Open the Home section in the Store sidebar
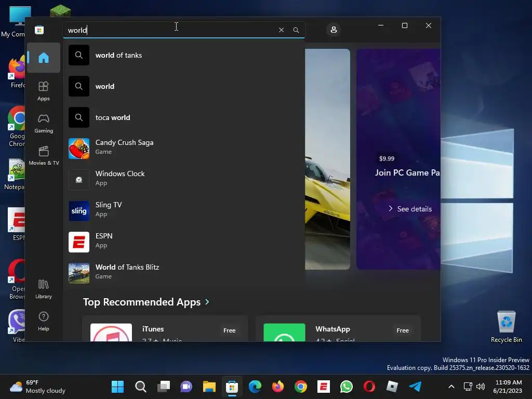Screen dimensions: 532x399 pyautogui.click(x=44, y=58)
